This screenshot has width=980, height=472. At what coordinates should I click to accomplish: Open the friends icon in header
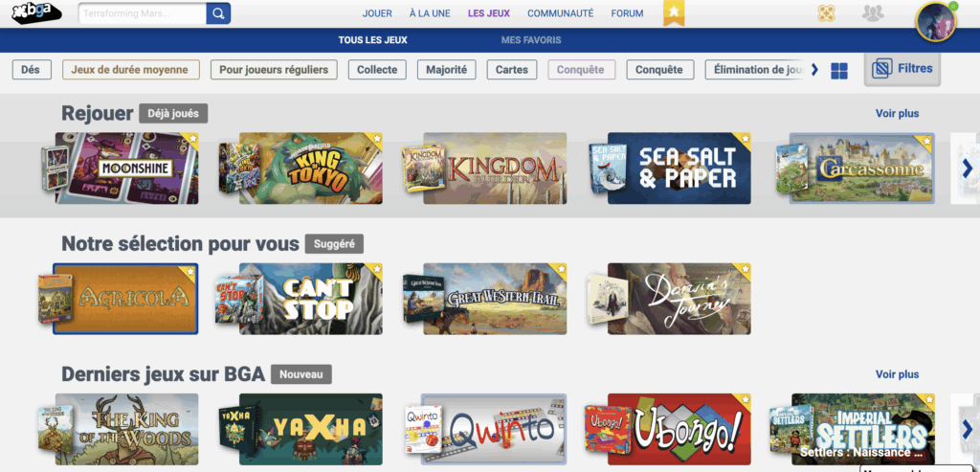tap(873, 13)
